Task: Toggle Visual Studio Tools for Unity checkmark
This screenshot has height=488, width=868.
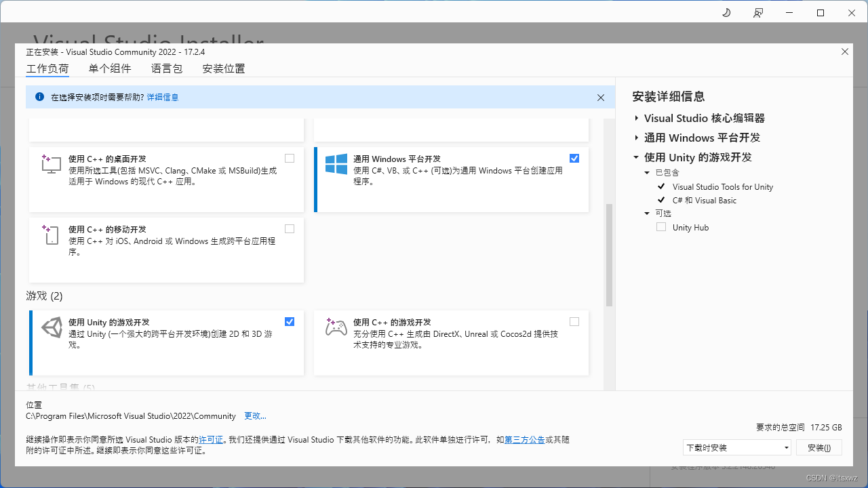Action: click(x=661, y=186)
